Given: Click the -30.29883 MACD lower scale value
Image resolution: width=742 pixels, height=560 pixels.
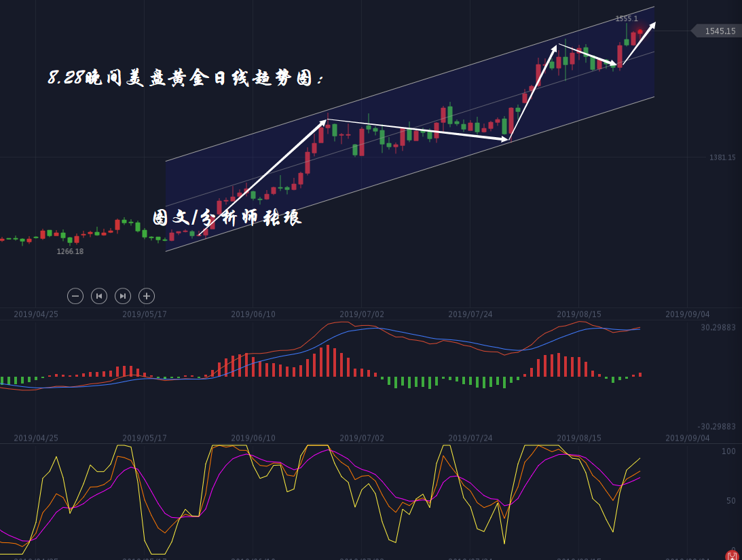Looking at the screenshot, I should [716, 426].
